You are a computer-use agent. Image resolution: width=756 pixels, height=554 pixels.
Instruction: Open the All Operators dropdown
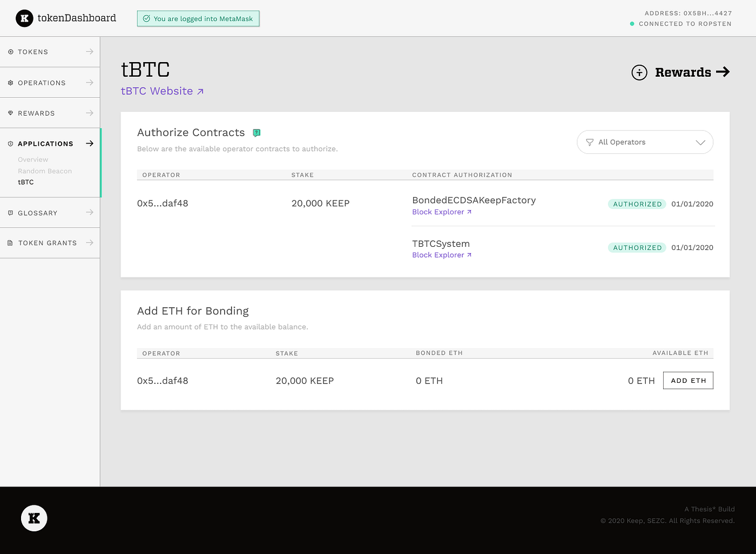[x=645, y=142]
